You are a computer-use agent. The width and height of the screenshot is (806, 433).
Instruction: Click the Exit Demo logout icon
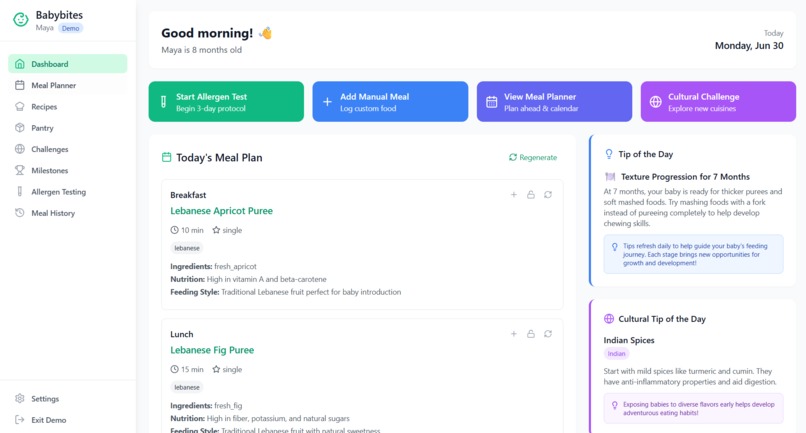click(20, 420)
